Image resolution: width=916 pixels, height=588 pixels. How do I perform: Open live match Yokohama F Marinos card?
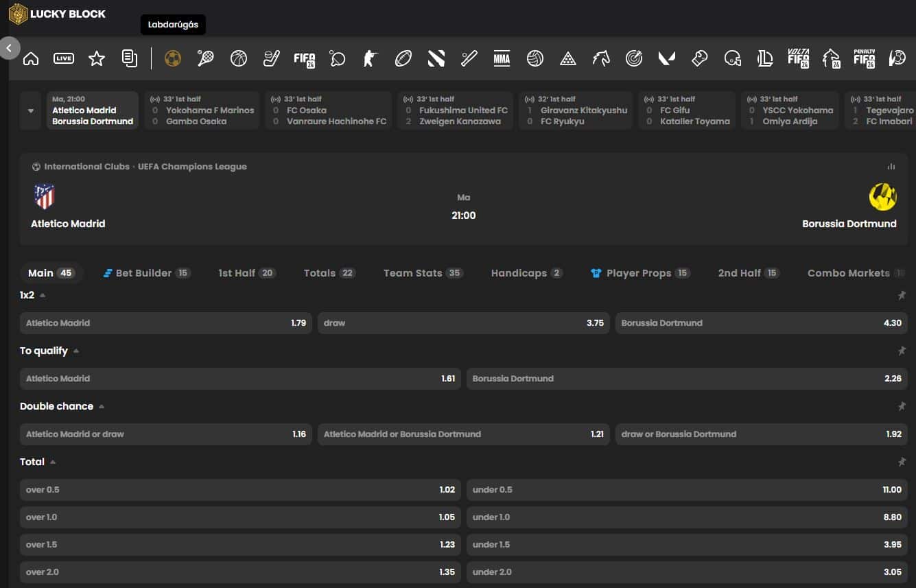pyautogui.click(x=202, y=110)
